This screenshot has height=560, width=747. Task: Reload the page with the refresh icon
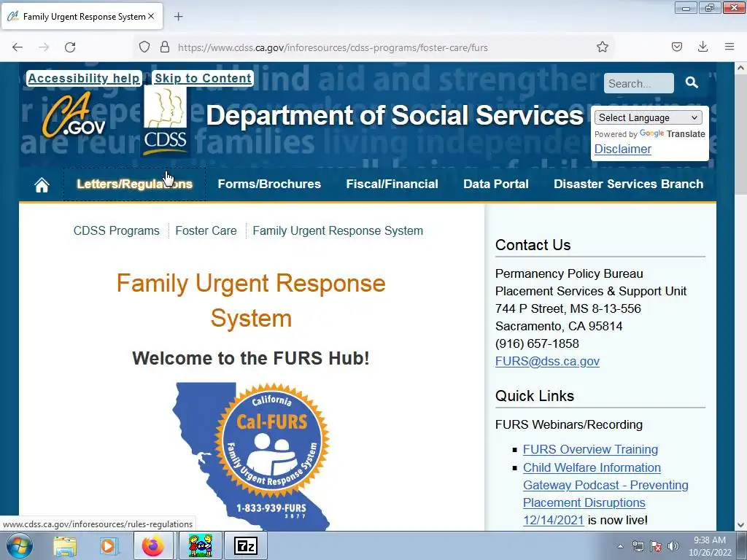[70, 47]
